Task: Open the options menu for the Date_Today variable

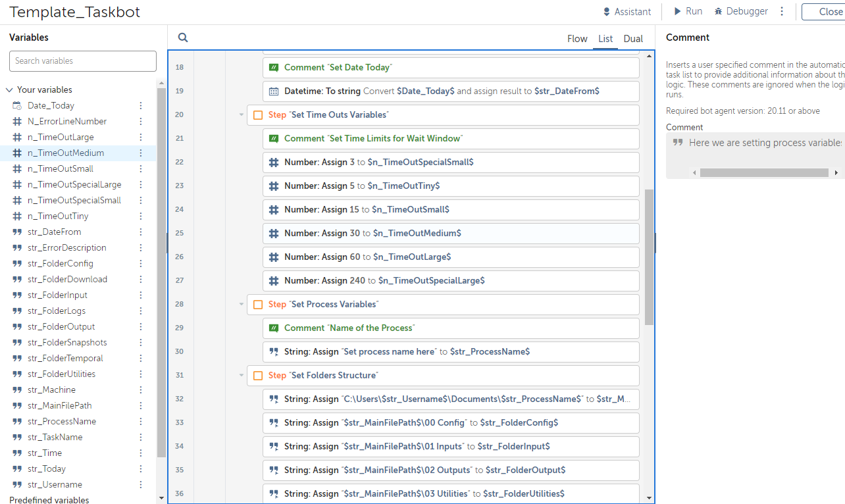Action: click(x=140, y=106)
